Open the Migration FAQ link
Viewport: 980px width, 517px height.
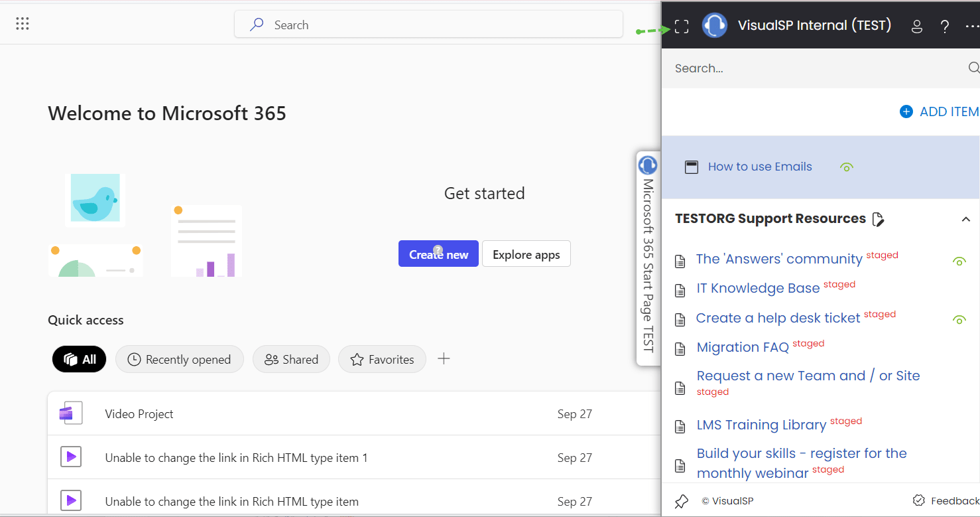(743, 347)
